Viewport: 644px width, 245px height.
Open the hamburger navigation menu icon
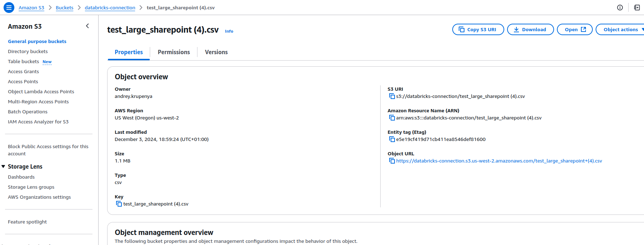(x=9, y=8)
